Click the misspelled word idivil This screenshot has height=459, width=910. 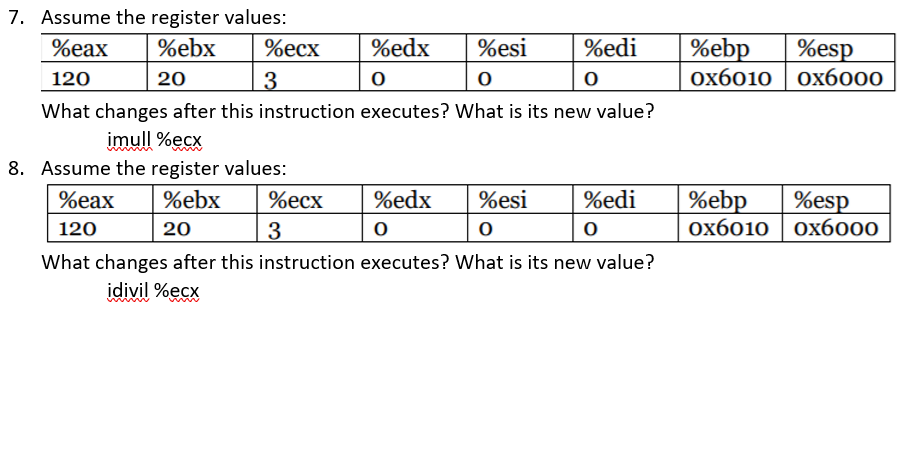(x=128, y=290)
